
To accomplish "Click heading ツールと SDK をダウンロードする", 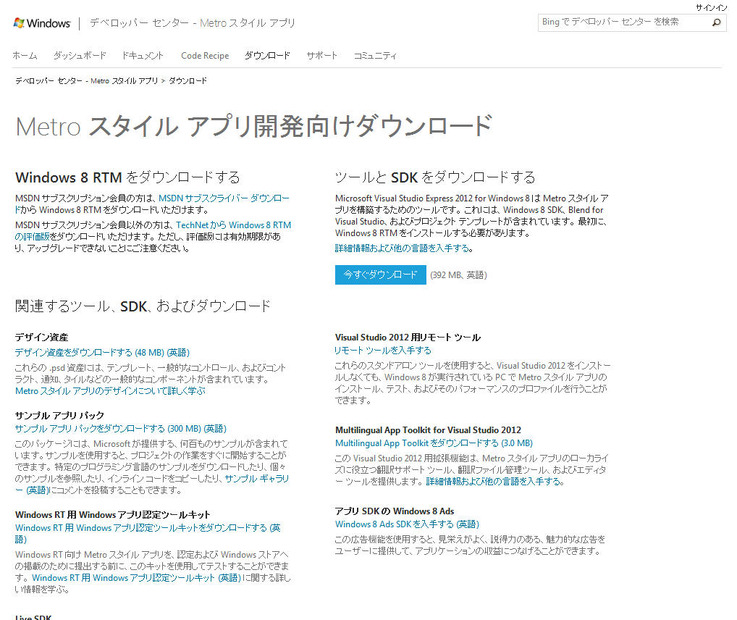I will (x=435, y=177).
